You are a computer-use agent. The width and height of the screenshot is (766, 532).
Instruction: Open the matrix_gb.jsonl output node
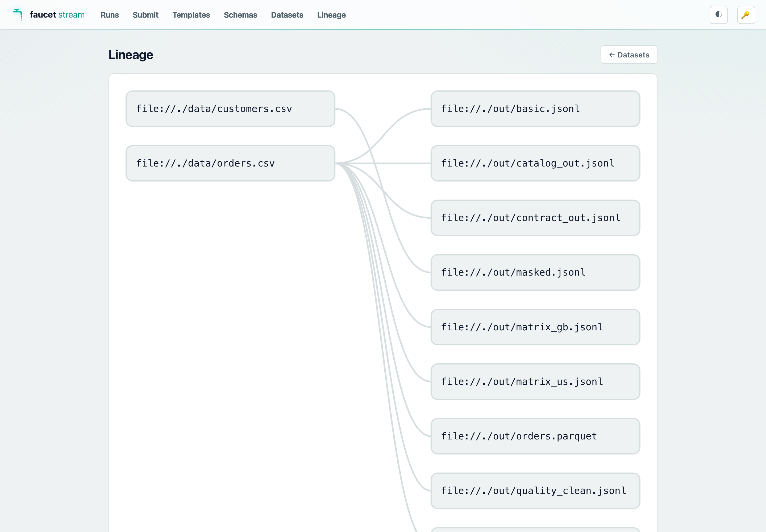(x=535, y=327)
